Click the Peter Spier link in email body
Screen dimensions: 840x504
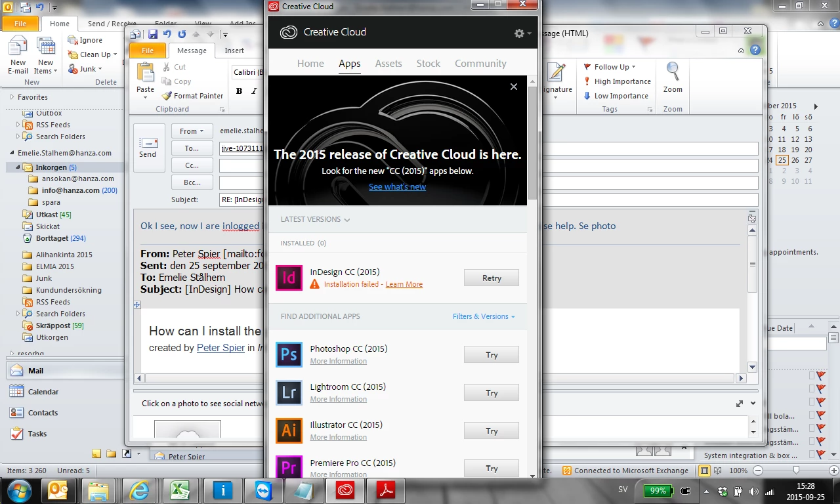pos(220,348)
